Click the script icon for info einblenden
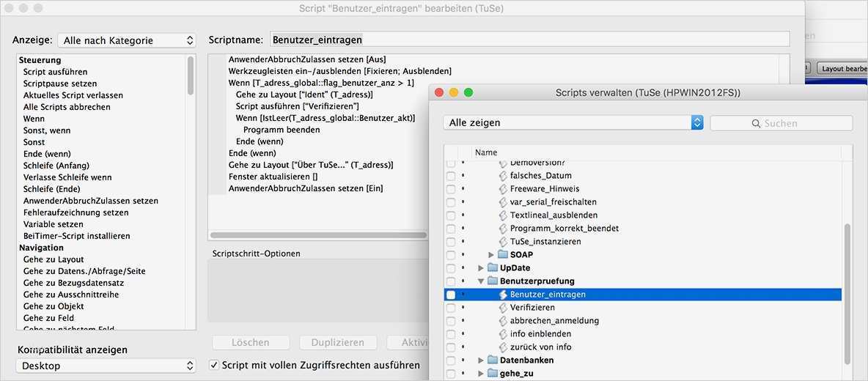 pyautogui.click(x=503, y=334)
